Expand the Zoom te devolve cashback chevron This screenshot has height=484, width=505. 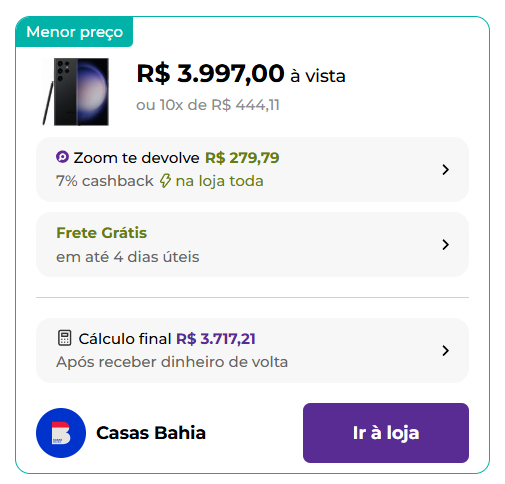coord(445,170)
